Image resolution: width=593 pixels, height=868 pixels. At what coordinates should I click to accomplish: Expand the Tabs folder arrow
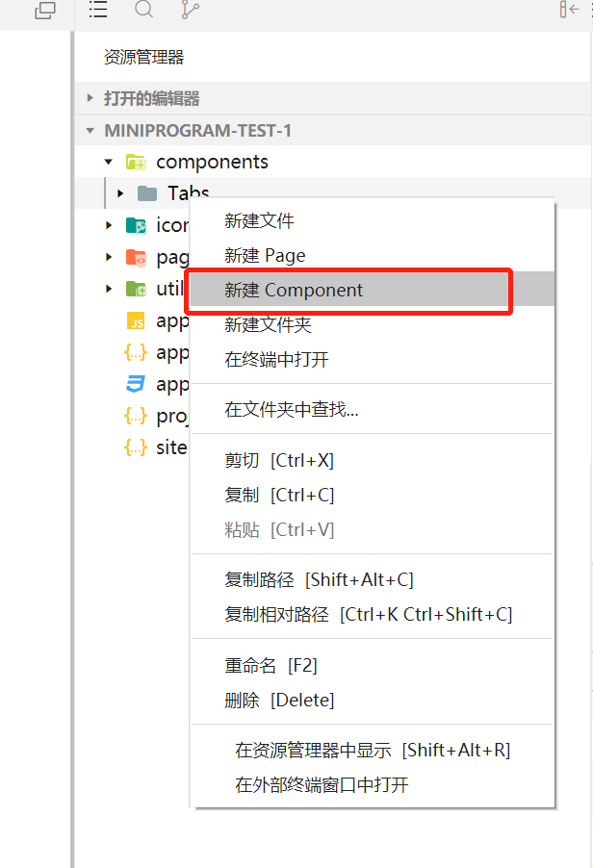point(120,193)
